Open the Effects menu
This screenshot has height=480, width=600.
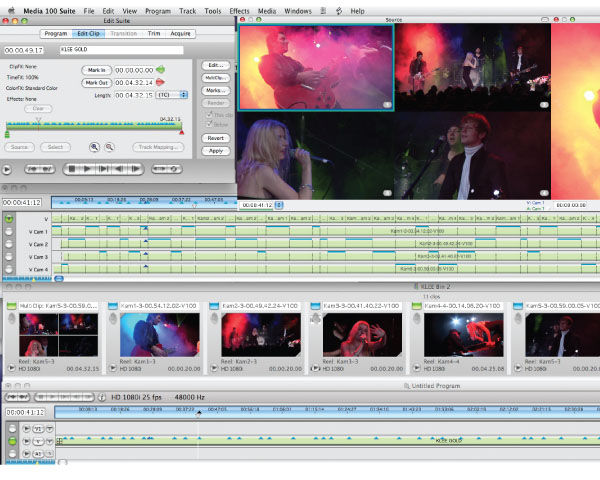(x=239, y=11)
